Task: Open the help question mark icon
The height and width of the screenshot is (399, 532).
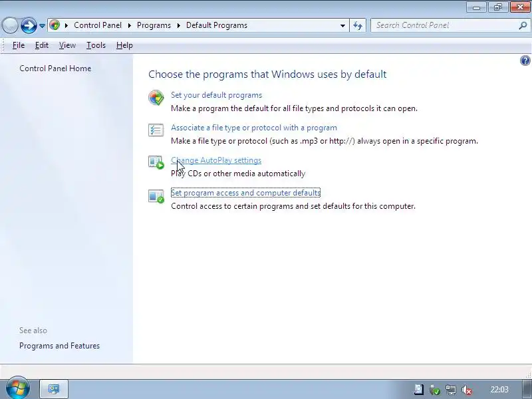Action: [x=525, y=61]
